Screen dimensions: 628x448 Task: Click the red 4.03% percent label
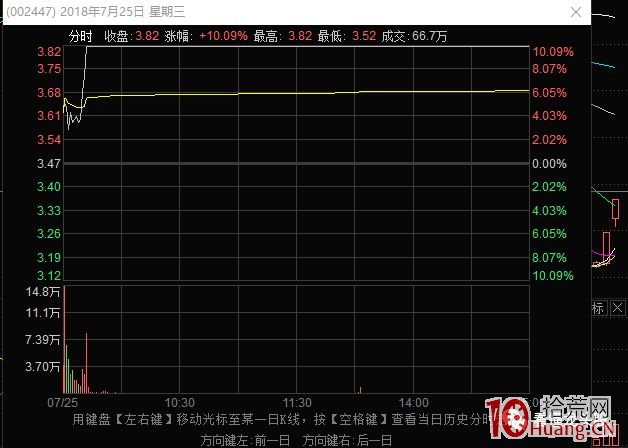click(549, 116)
